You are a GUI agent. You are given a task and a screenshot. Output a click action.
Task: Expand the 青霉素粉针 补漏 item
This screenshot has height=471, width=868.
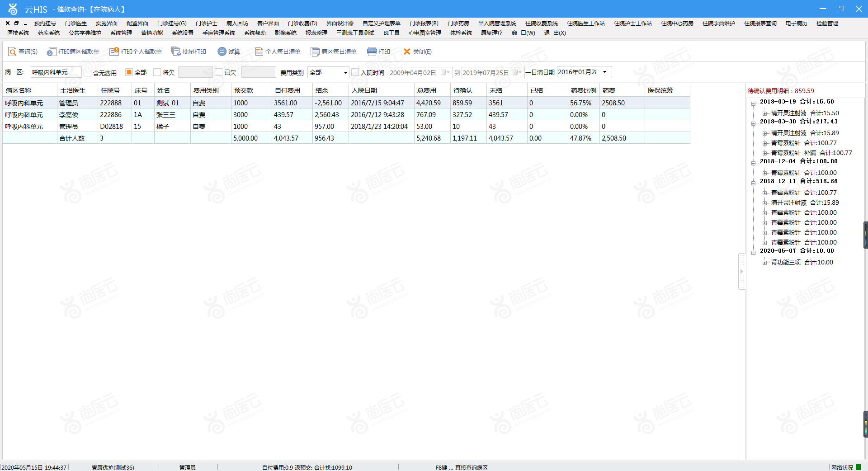click(x=764, y=153)
